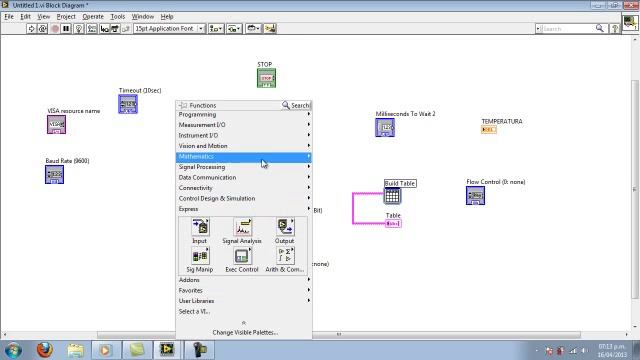Click Step Into toolbar button
Image resolution: width=640 pixels, height=360 pixels.
[105, 29]
